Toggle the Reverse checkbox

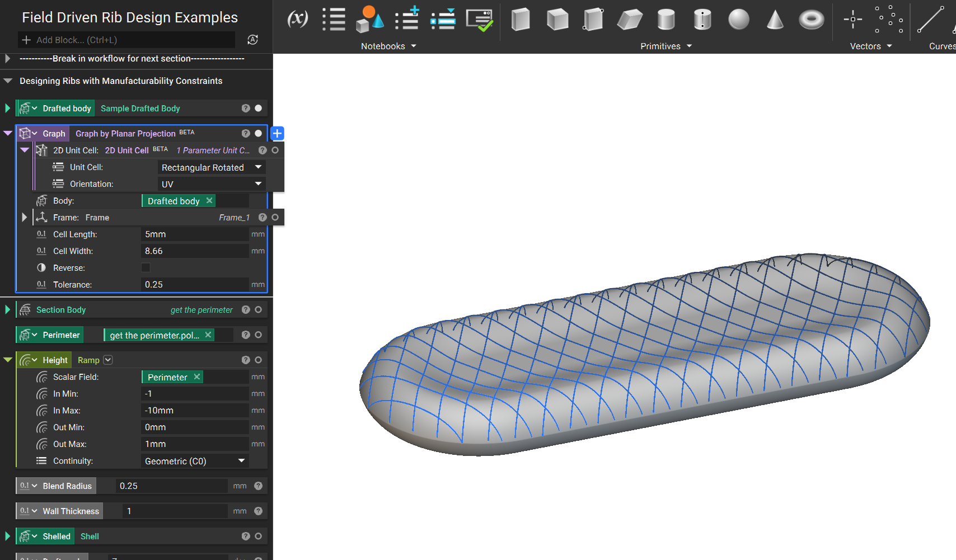click(146, 268)
